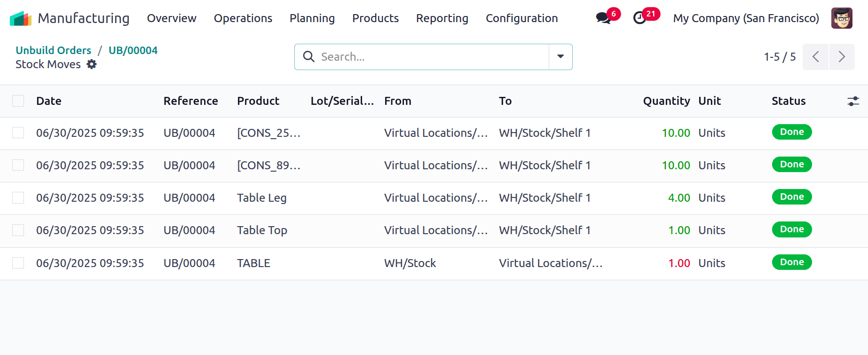Open the Products menu
This screenshot has width=868, height=355.
(375, 18)
